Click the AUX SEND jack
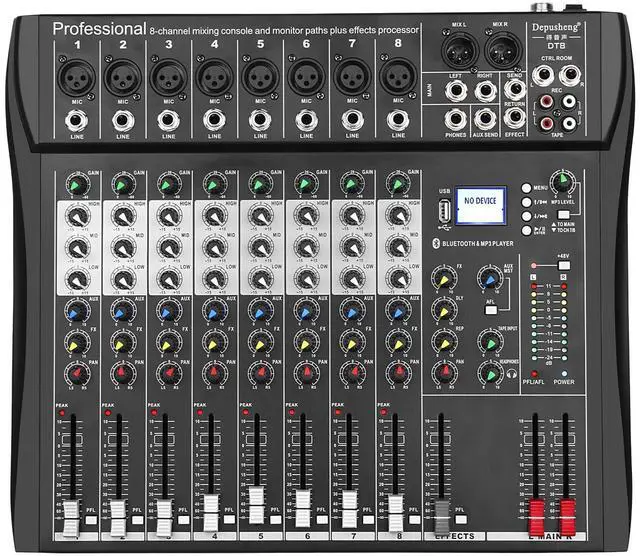Image resolution: width=640 pixels, height=556 pixels. 485,119
